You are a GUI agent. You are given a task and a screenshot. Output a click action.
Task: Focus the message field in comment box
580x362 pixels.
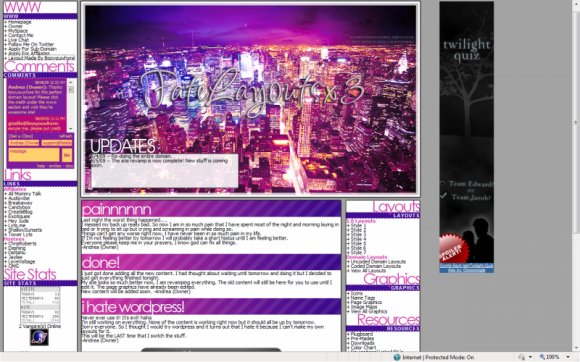pos(34,155)
